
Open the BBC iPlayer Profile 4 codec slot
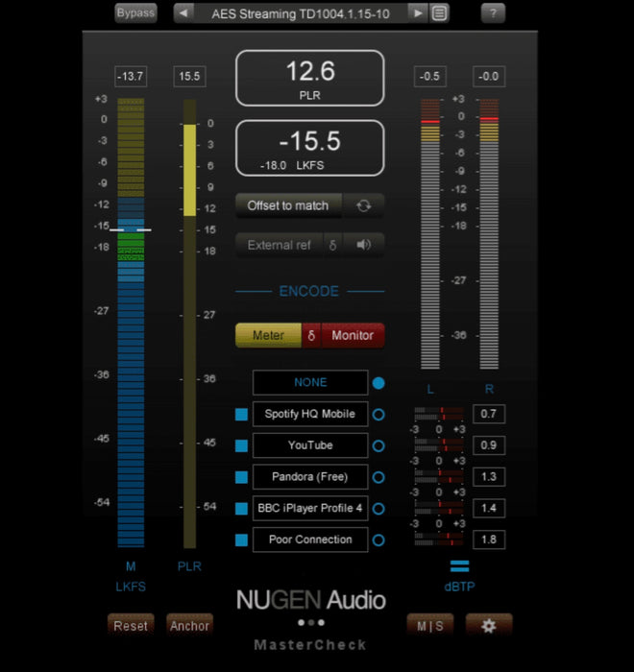pyautogui.click(x=310, y=508)
